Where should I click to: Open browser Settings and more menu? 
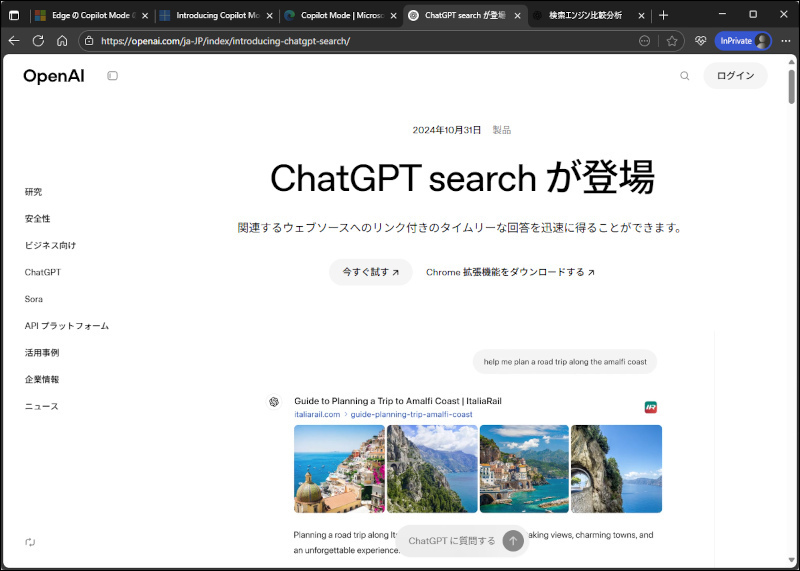click(785, 41)
